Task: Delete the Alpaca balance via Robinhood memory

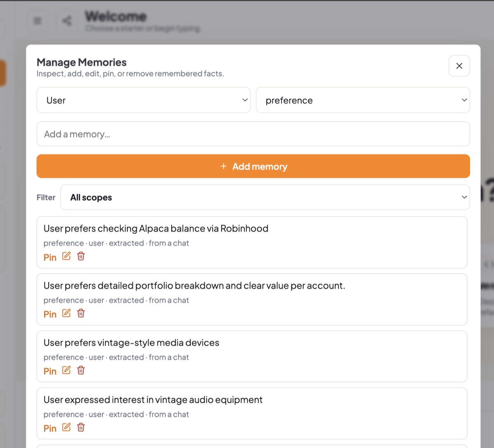Action: click(81, 256)
